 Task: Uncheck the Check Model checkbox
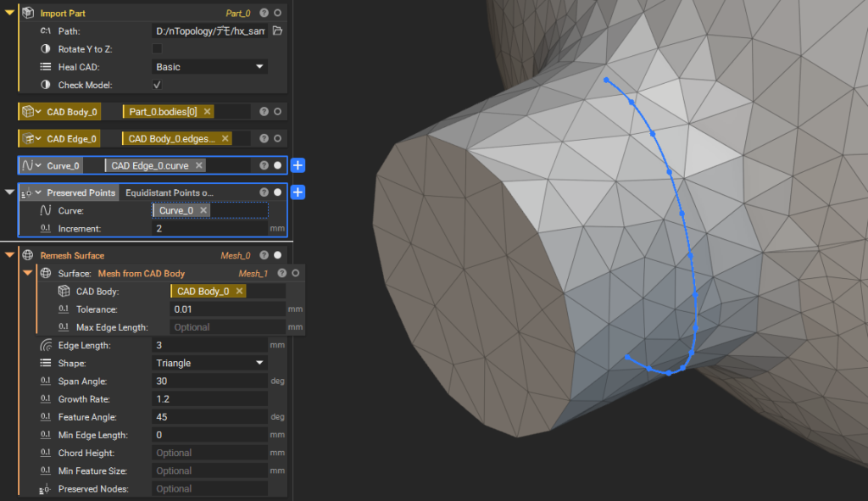(x=157, y=85)
